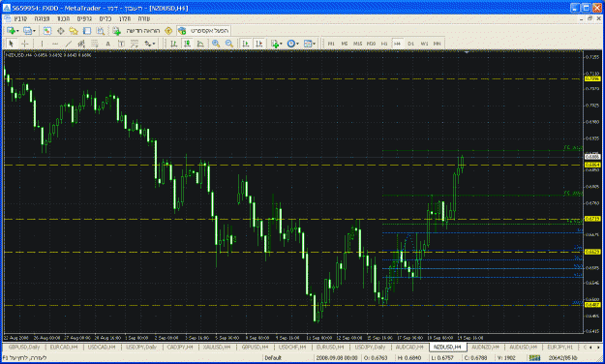The height and width of the screenshot is (364, 605).
Task: Open the תצוגה (View) menu
Action: coord(42,19)
